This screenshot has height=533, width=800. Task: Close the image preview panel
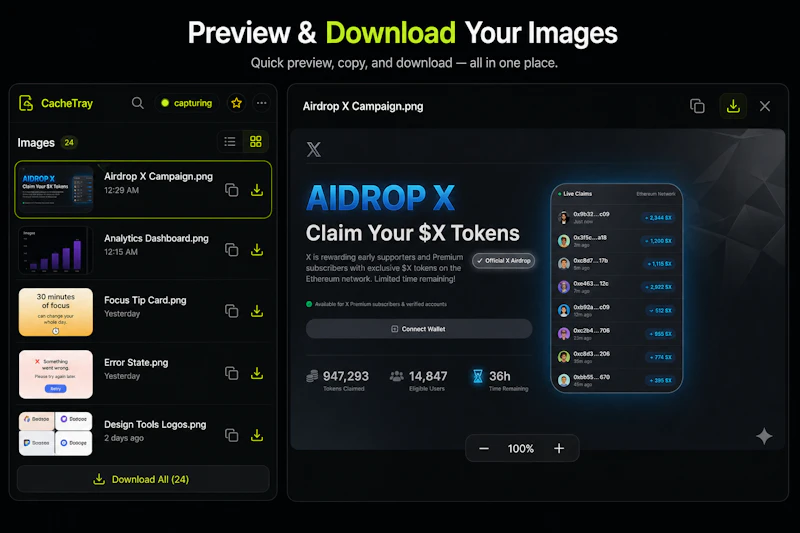765,106
